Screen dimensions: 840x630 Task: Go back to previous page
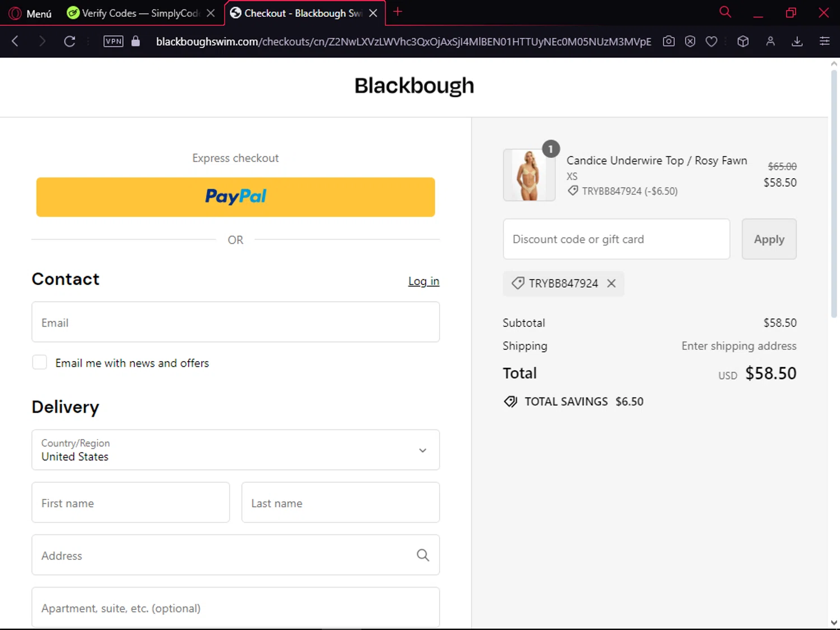(15, 41)
